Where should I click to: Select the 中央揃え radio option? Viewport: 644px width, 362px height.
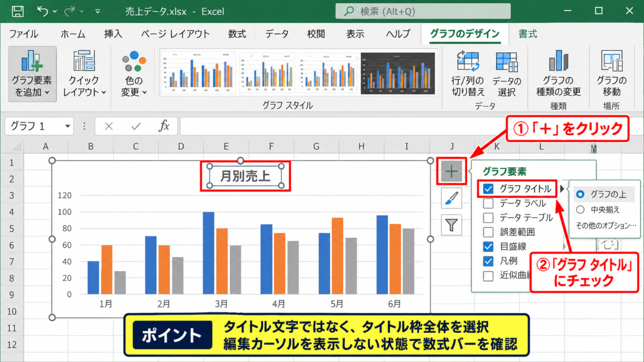580,210
